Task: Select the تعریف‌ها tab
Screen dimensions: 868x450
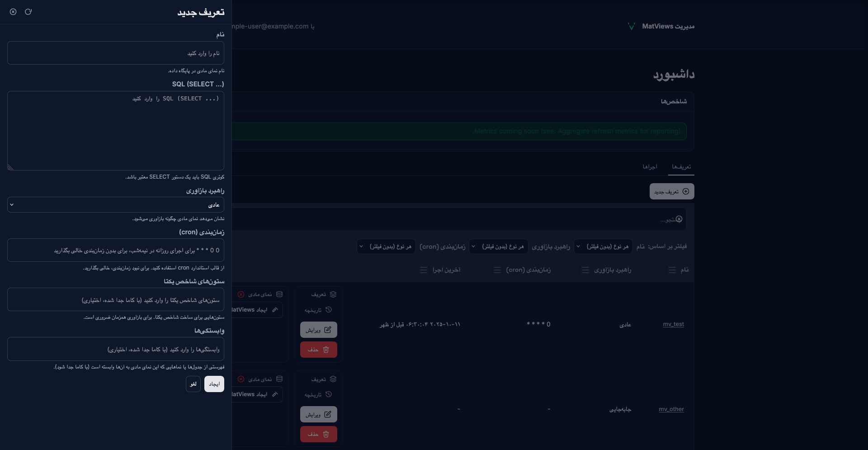Action: point(681,167)
